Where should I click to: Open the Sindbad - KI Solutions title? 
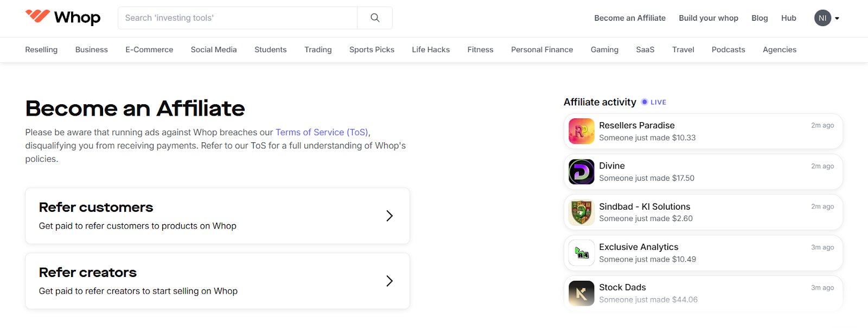click(x=644, y=206)
